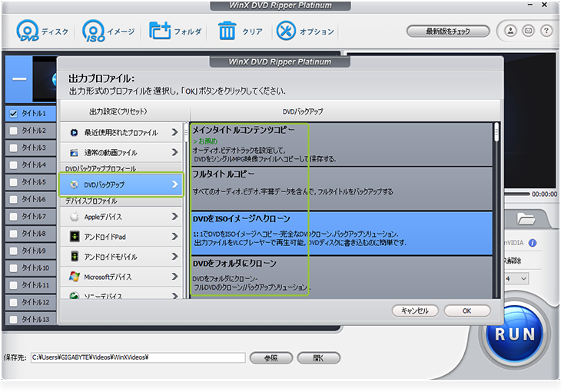This screenshot has height=392, width=561.
Task: Check the タイトル12 checkbox
Action: [x=14, y=302]
